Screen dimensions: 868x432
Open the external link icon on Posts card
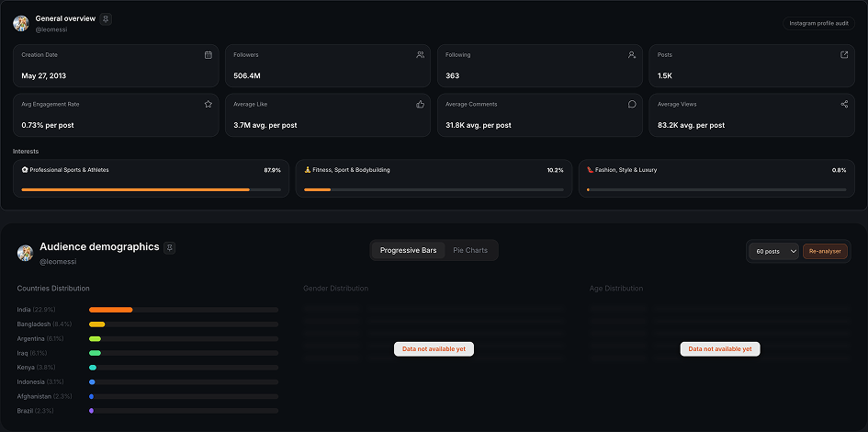(844, 55)
